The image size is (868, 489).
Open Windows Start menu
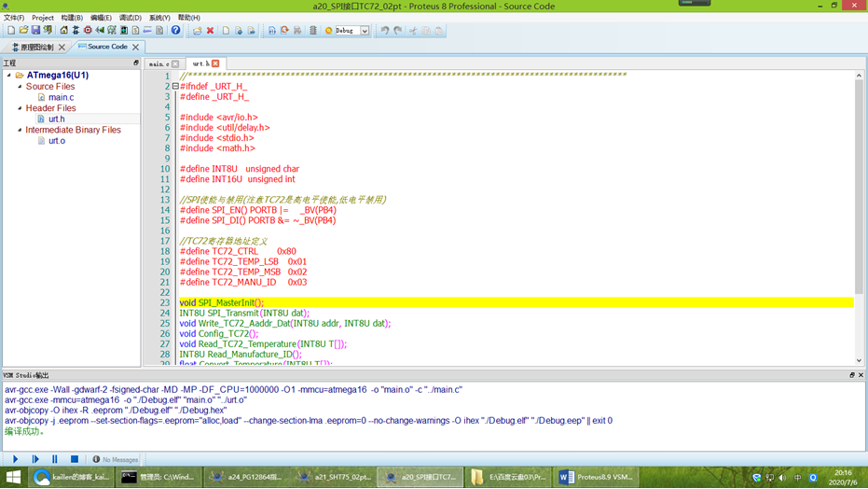coord(13,477)
